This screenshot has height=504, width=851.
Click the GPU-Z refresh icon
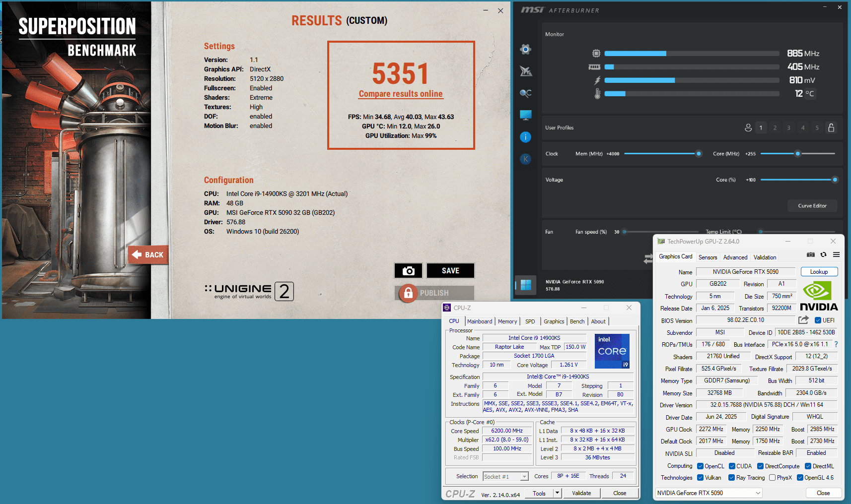click(x=824, y=254)
